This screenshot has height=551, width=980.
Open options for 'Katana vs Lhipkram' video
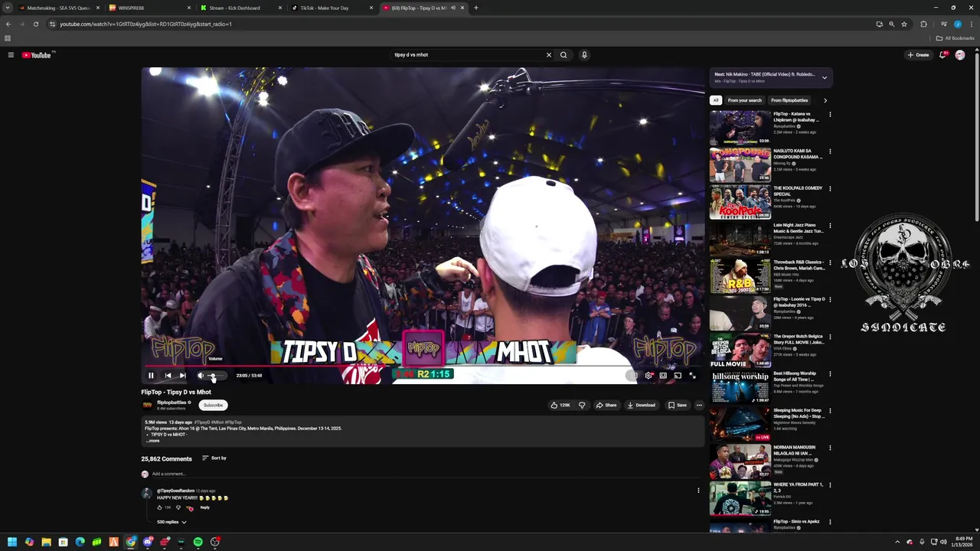click(830, 115)
